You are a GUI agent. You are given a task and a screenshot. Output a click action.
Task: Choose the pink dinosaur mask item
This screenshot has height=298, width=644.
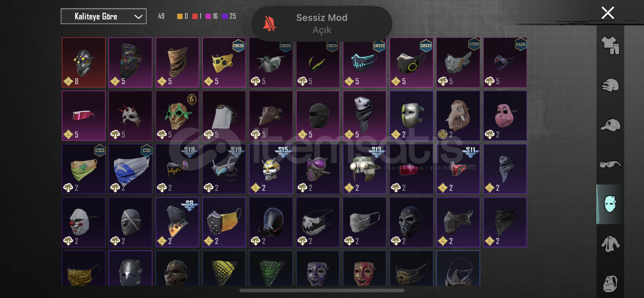[x=505, y=116]
